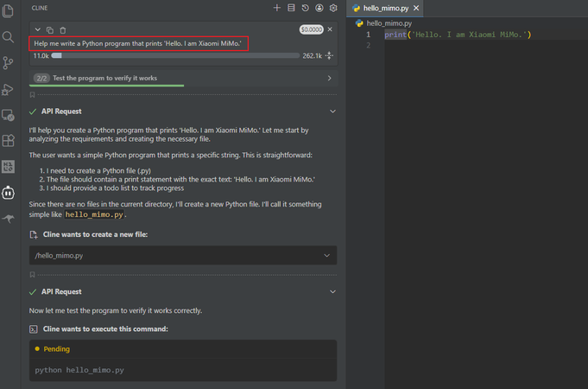The height and width of the screenshot is (389, 588).
Task: Open Run and Debug view icon
Action: (x=8, y=89)
